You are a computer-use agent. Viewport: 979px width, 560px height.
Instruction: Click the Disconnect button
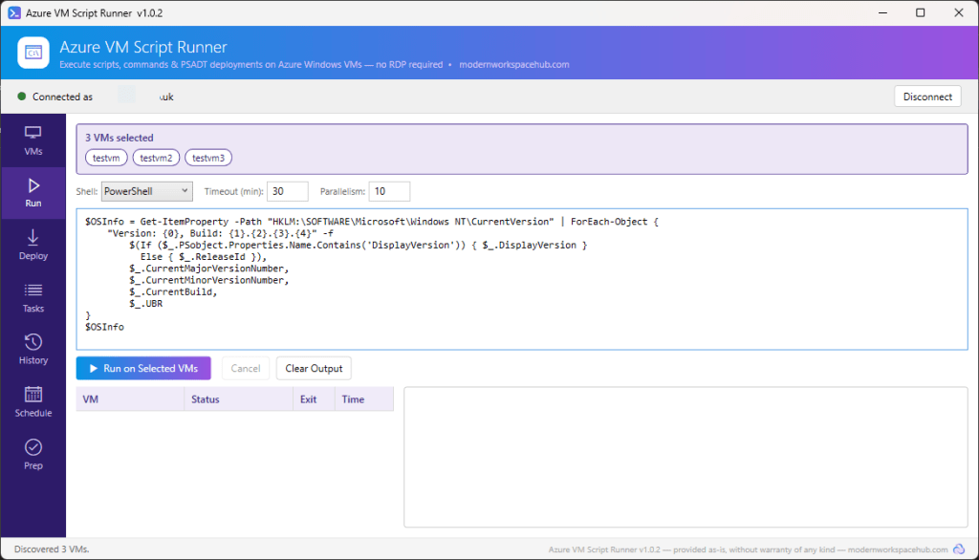927,97
